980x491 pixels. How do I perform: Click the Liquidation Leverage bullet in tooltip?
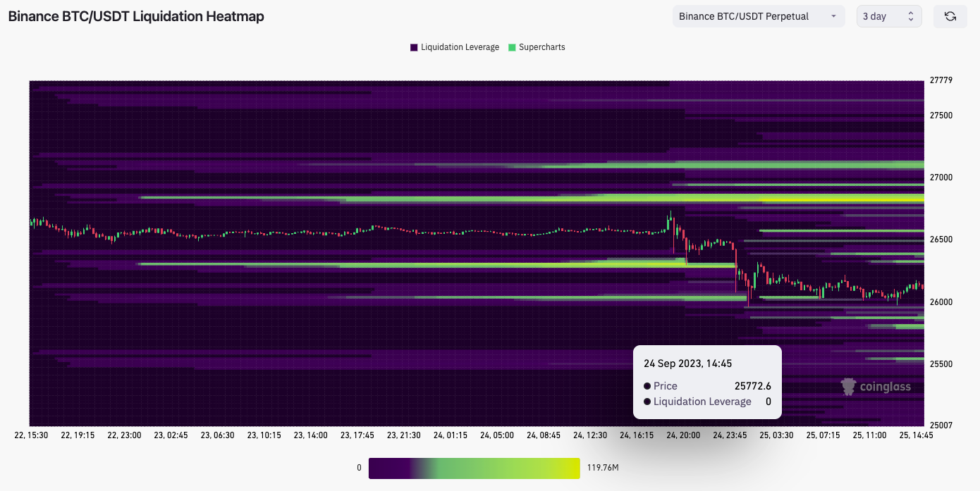coord(647,402)
